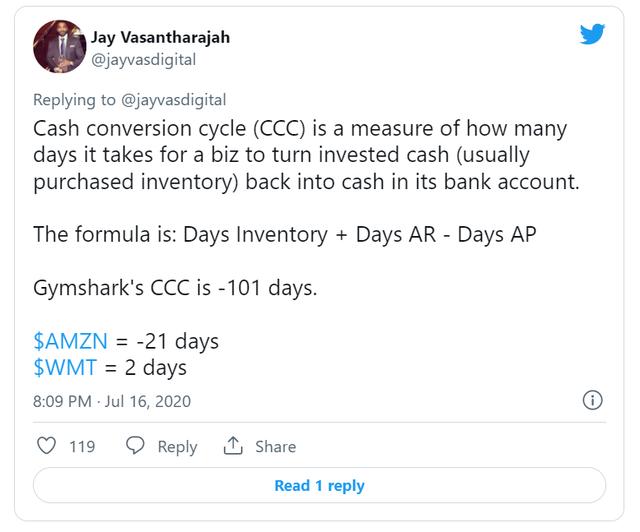Like the tweet with the heart icon

pyautogui.click(x=45, y=446)
